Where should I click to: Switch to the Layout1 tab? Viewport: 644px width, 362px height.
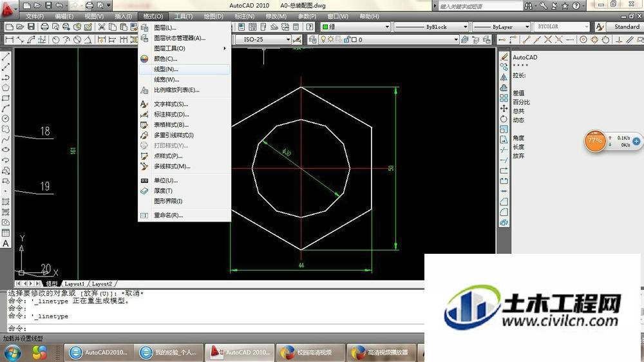tap(74, 283)
